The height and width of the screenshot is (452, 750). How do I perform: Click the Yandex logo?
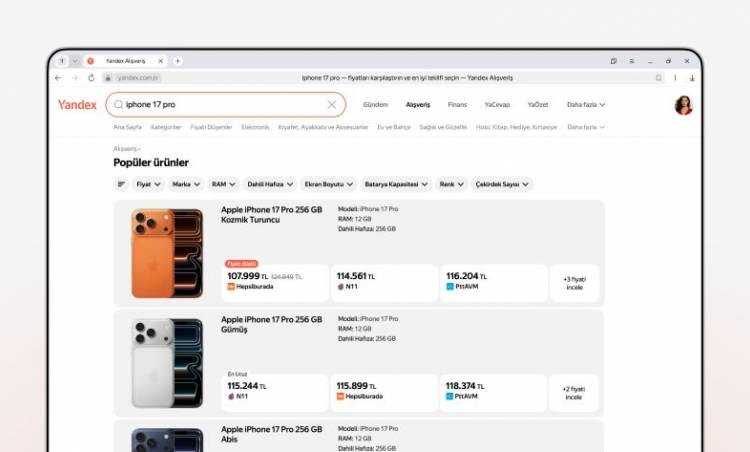coord(77,104)
